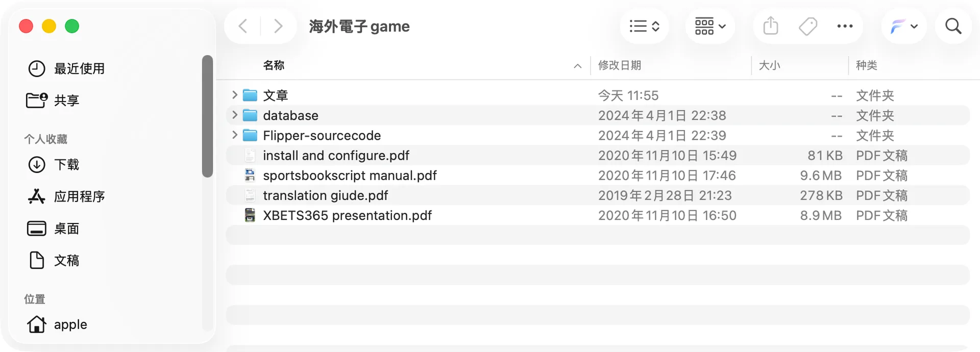Click the 海外電子 game window title

point(359,26)
